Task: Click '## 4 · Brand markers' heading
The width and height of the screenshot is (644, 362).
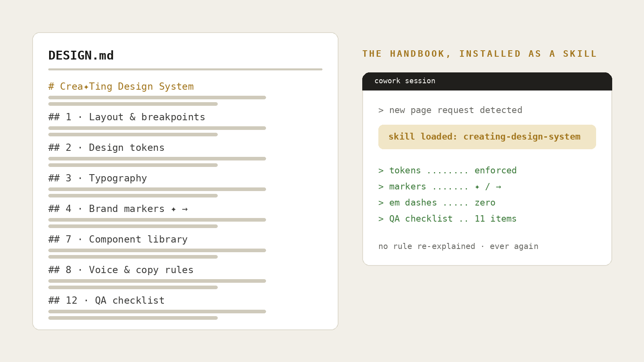Action: (x=118, y=209)
